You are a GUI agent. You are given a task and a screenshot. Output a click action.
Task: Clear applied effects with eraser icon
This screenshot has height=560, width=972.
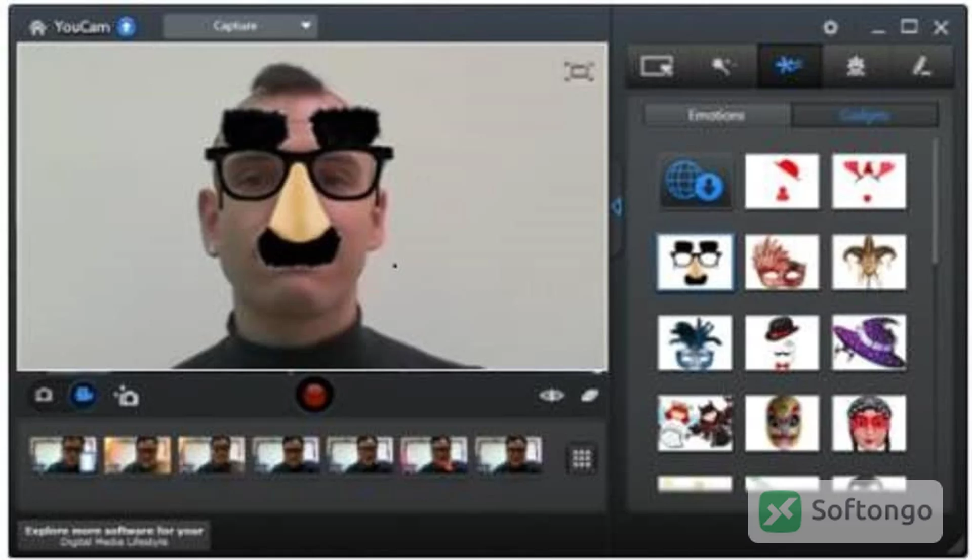[x=590, y=395]
